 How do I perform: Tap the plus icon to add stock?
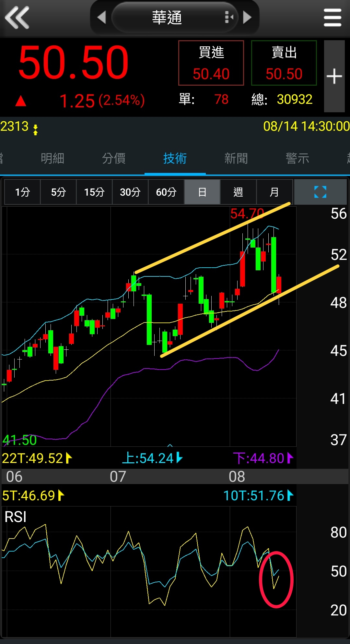point(334,77)
